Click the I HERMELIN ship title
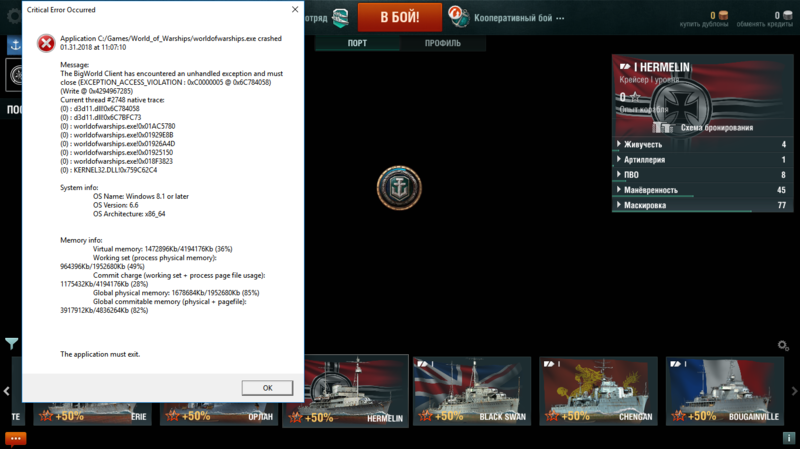This screenshot has width=800, height=449. 661,67
